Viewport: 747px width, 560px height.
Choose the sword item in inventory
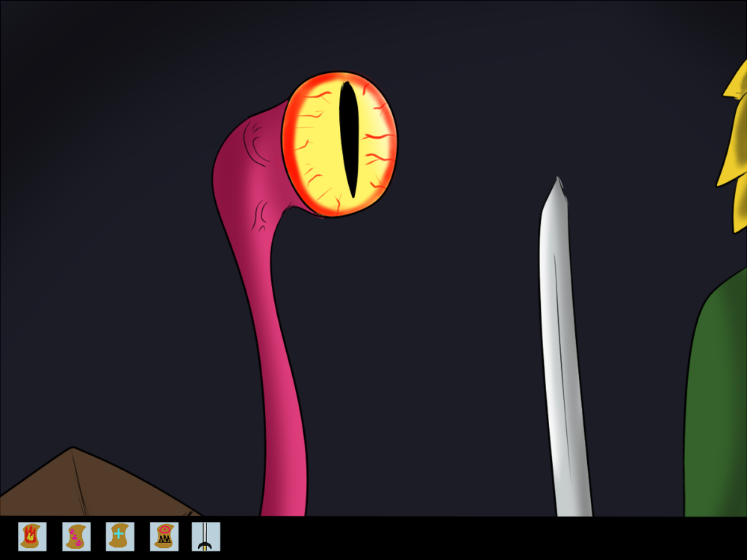click(x=206, y=536)
